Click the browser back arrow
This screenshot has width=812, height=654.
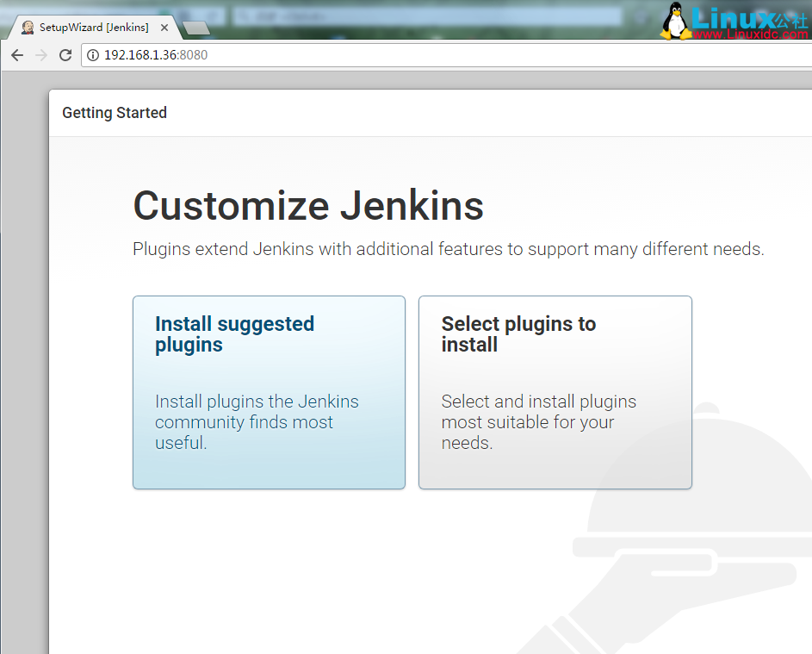click(16, 55)
